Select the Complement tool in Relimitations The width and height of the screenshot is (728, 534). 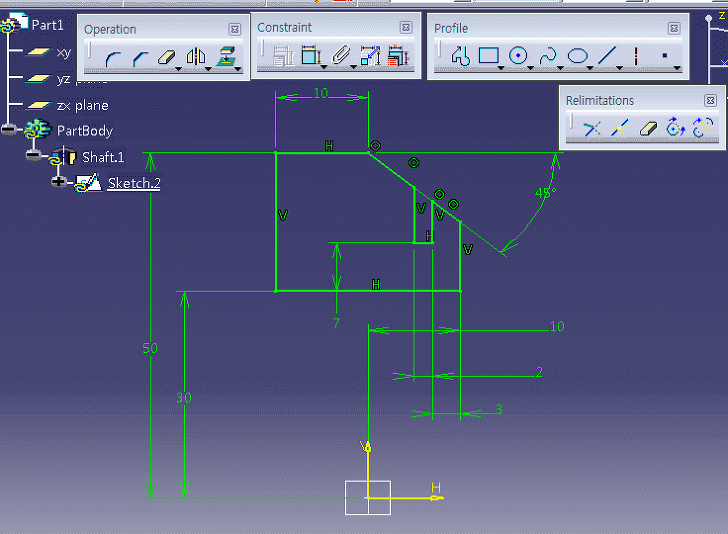pyautogui.click(x=703, y=127)
